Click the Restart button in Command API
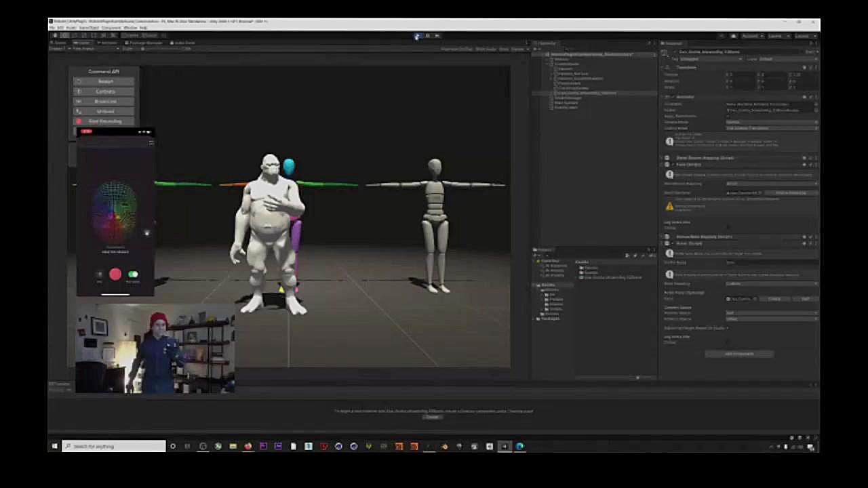The height and width of the screenshot is (488, 868). click(104, 81)
